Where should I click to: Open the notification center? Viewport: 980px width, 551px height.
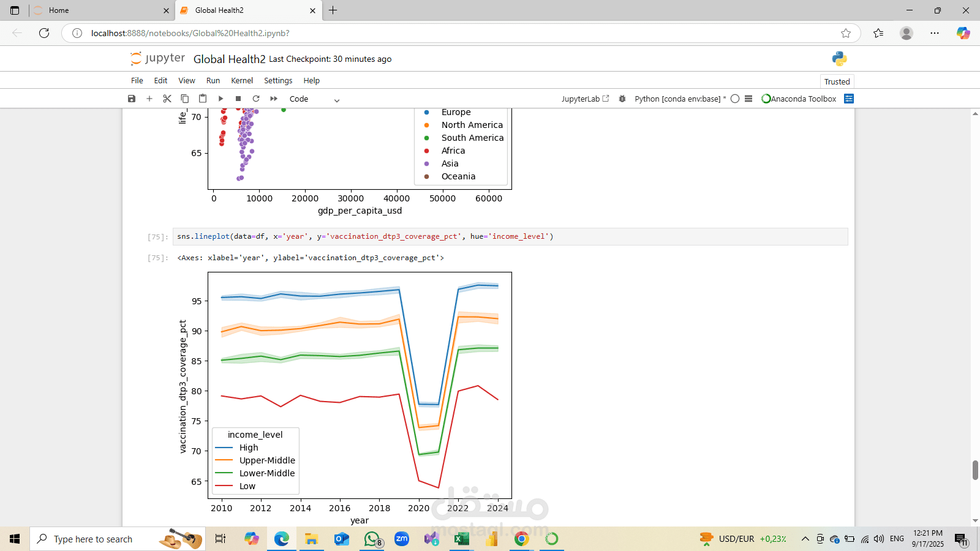pos(962,539)
